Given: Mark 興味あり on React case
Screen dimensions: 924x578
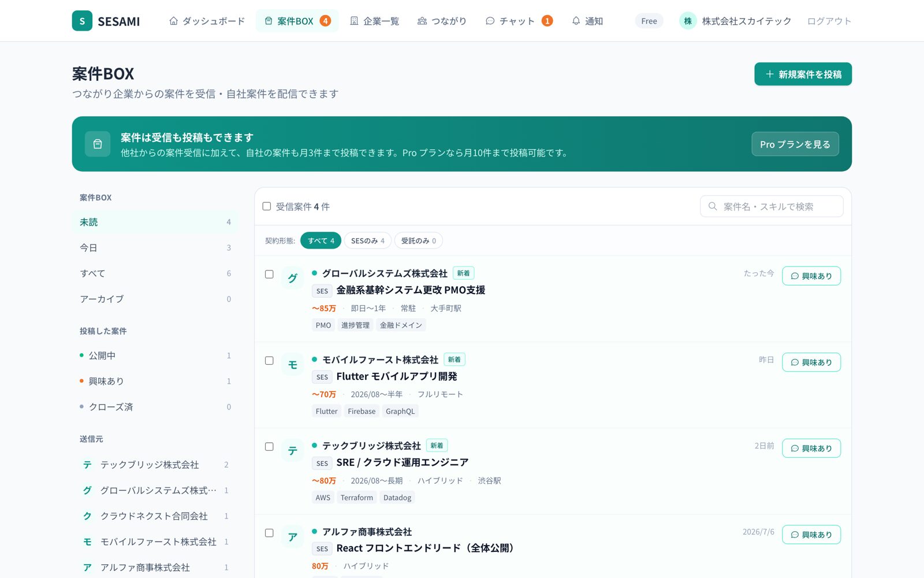Looking at the screenshot, I should point(811,534).
